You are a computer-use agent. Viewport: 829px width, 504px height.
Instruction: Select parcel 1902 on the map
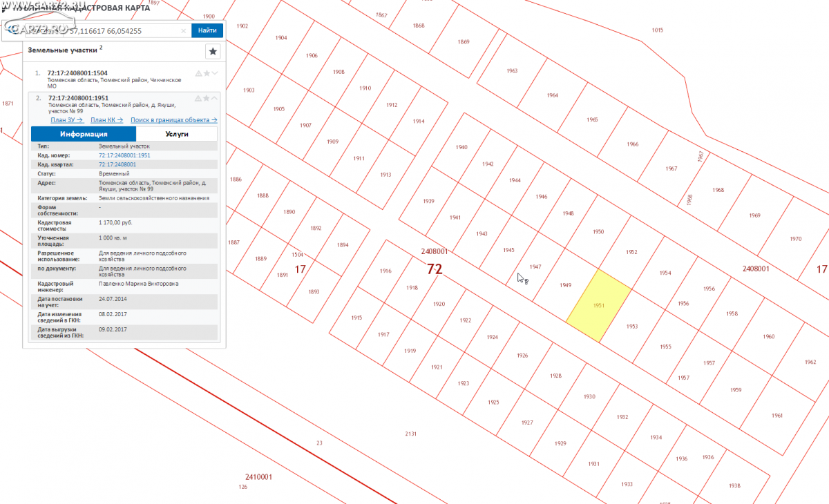(242, 26)
